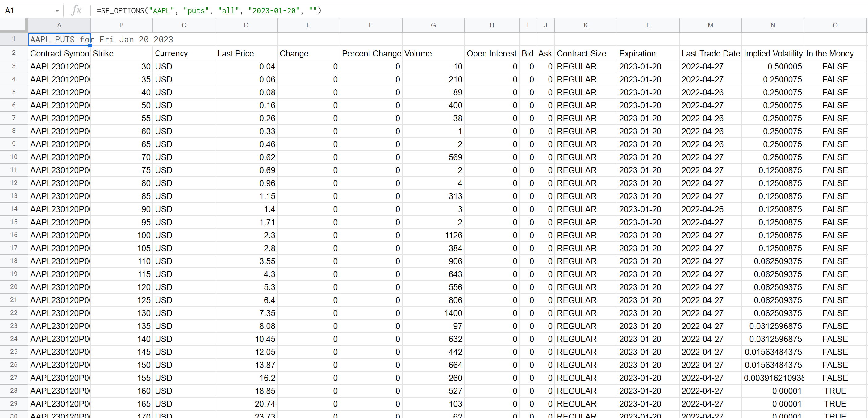
Task: Click volume 527 in row 28
Action: (433, 391)
